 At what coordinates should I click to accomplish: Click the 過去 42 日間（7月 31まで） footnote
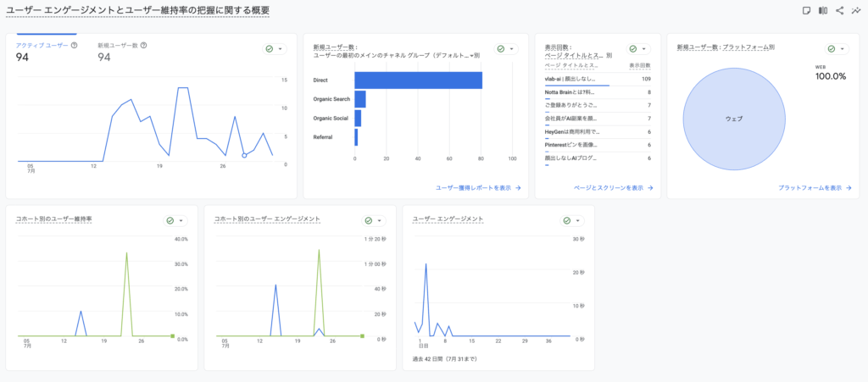(445, 359)
